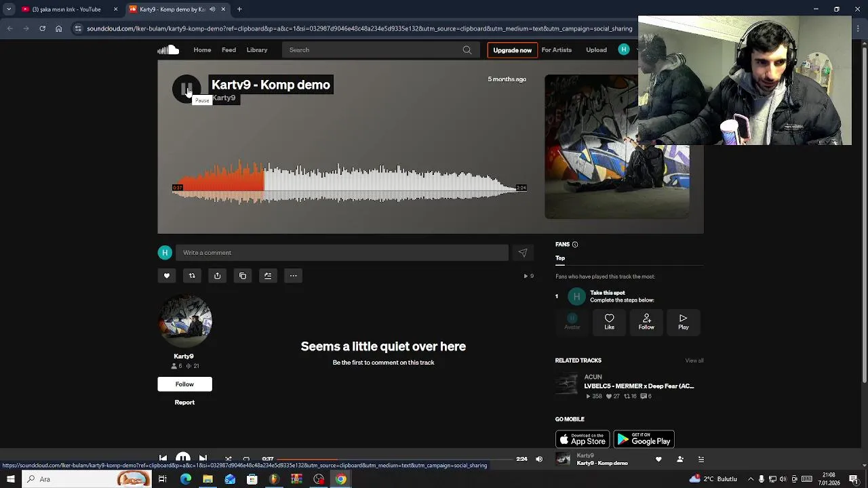Click the site info icon in address bar
The image size is (868, 488).
tap(78, 28)
